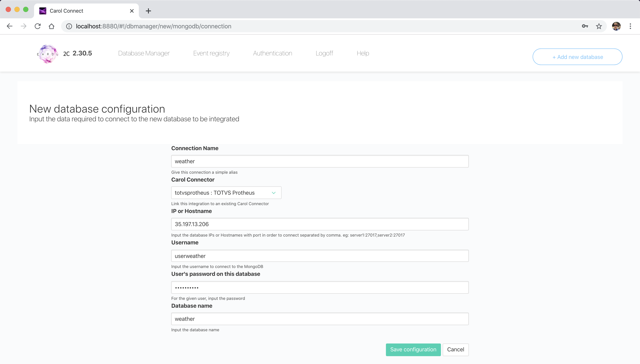Click the Connection Name input field
This screenshot has height=364, width=640.
[320, 161]
